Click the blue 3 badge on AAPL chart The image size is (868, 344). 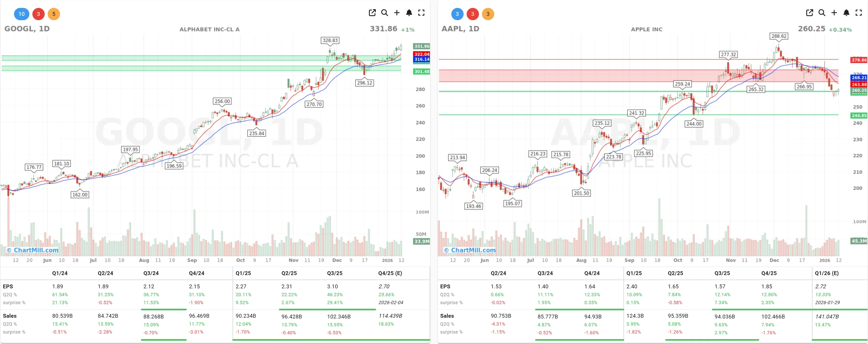point(457,14)
